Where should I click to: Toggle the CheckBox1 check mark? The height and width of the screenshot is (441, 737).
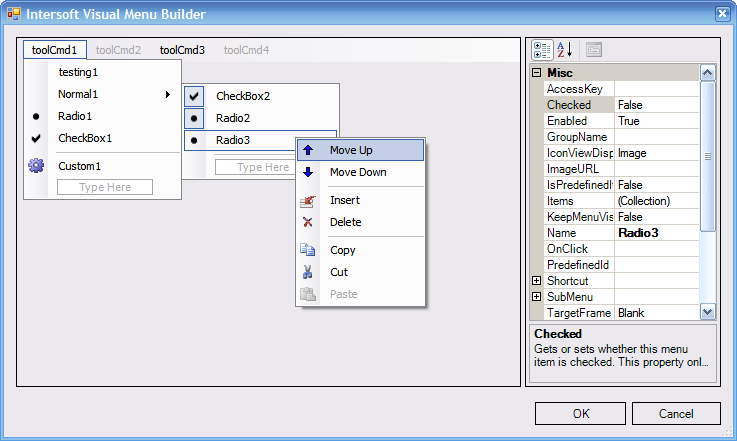36,138
